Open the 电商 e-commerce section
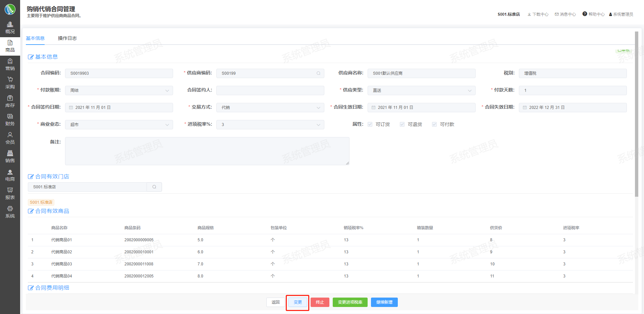Image resolution: width=644 pixels, height=314 pixels. (10, 175)
